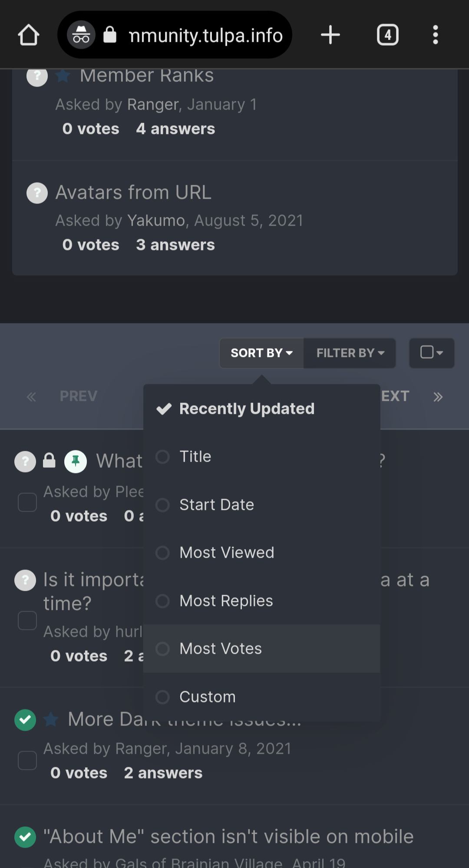
Task: Open the FILTER BY dropdown
Action: (350, 353)
